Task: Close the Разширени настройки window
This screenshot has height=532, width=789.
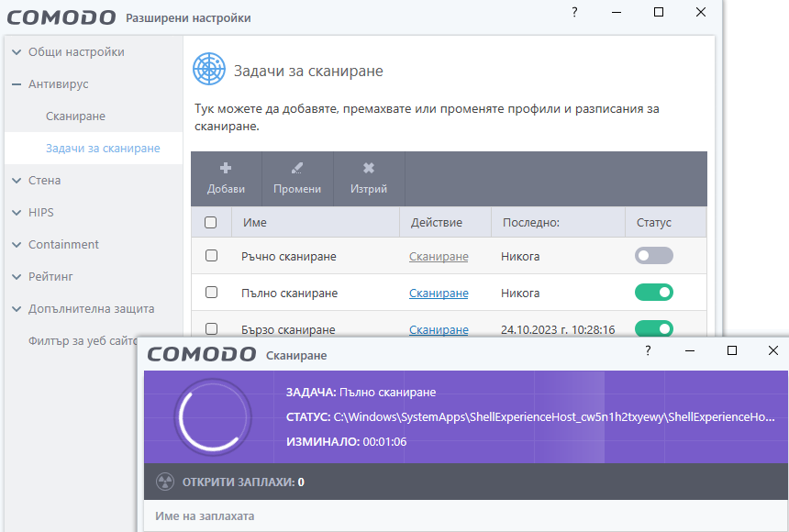Action: coord(700,12)
